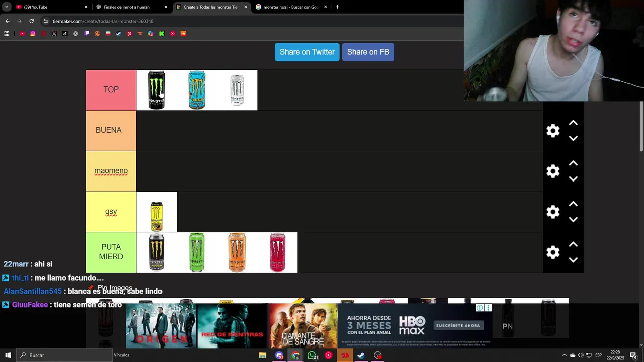Select red Monster can in PUTA MIERD
This screenshot has height=362, width=644.
(x=277, y=252)
